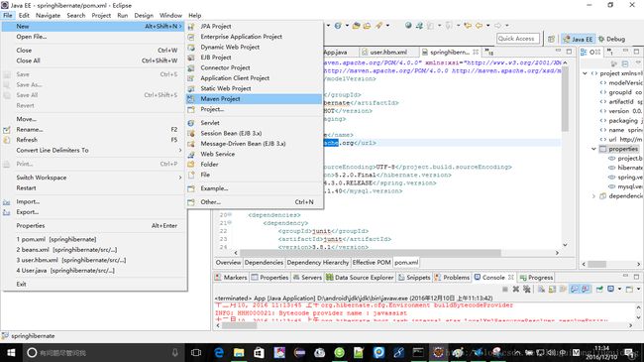
Task: Click Session Bean (EJB 3.x) icon
Action: 191,133
